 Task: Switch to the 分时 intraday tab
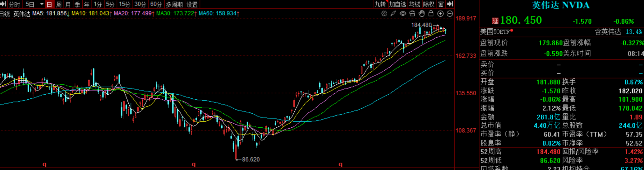coord(14,4)
